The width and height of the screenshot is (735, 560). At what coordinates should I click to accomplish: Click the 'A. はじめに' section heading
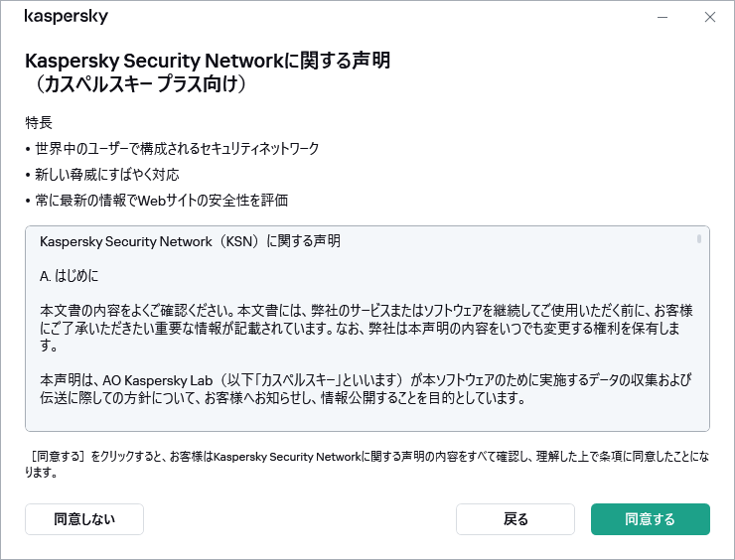pos(70,275)
